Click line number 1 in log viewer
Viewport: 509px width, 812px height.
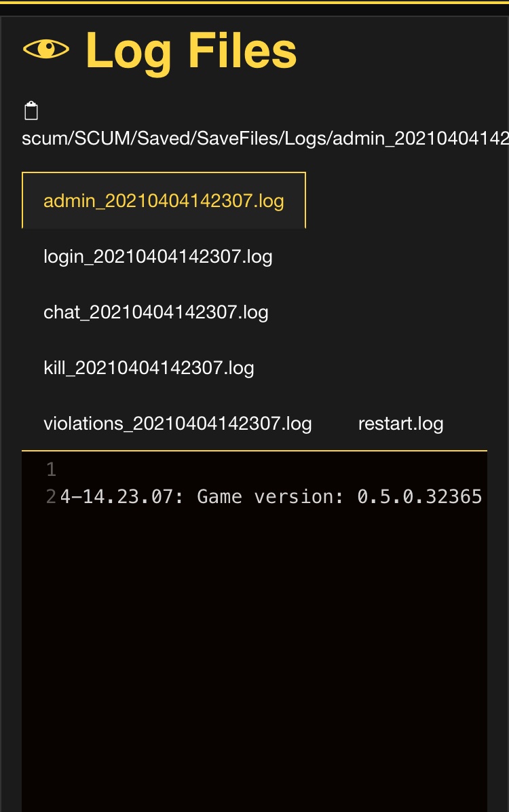[x=51, y=470]
